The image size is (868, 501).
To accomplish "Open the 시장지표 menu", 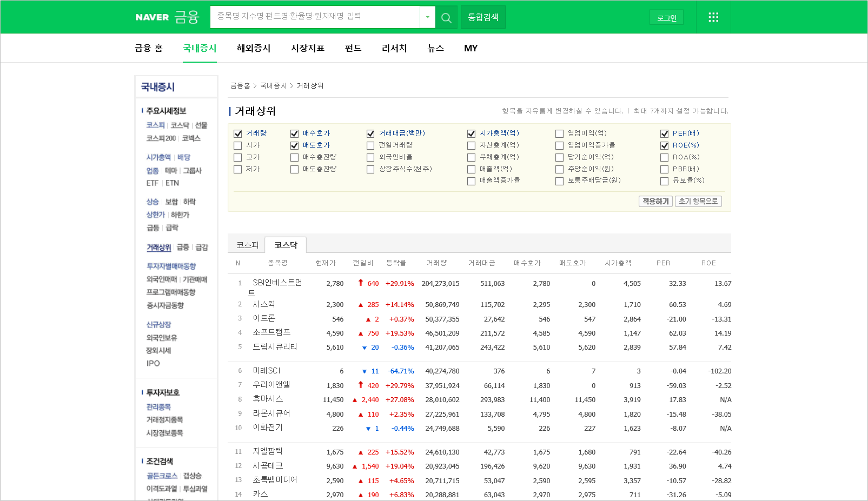I will 308,48.
